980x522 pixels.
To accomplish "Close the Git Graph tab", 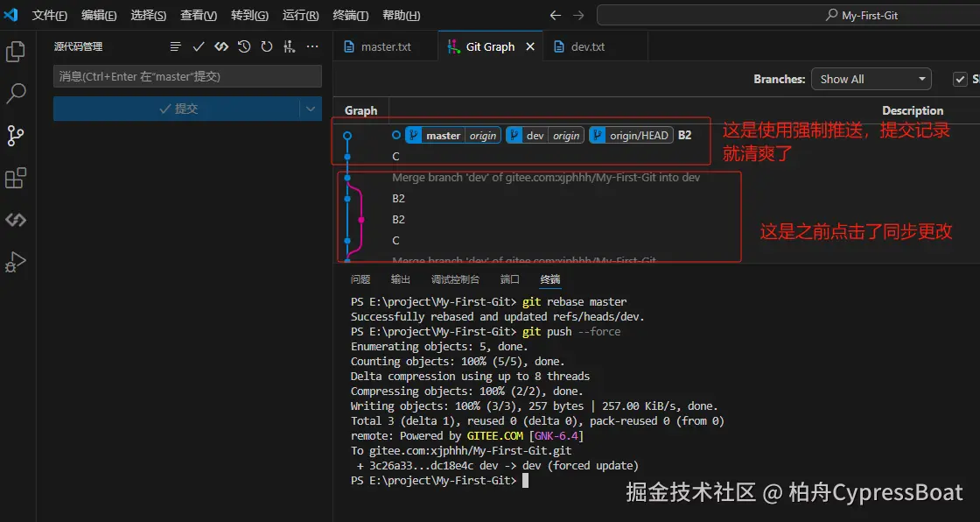I will tap(530, 46).
